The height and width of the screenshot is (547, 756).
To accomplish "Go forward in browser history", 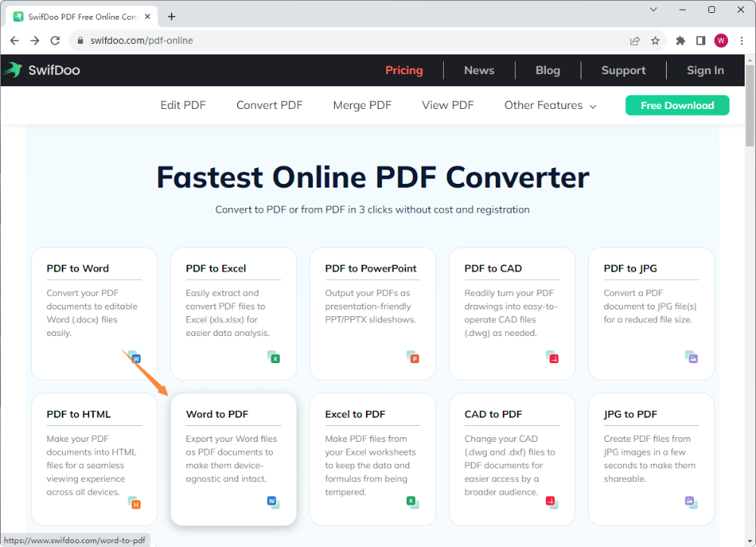I will coord(35,41).
